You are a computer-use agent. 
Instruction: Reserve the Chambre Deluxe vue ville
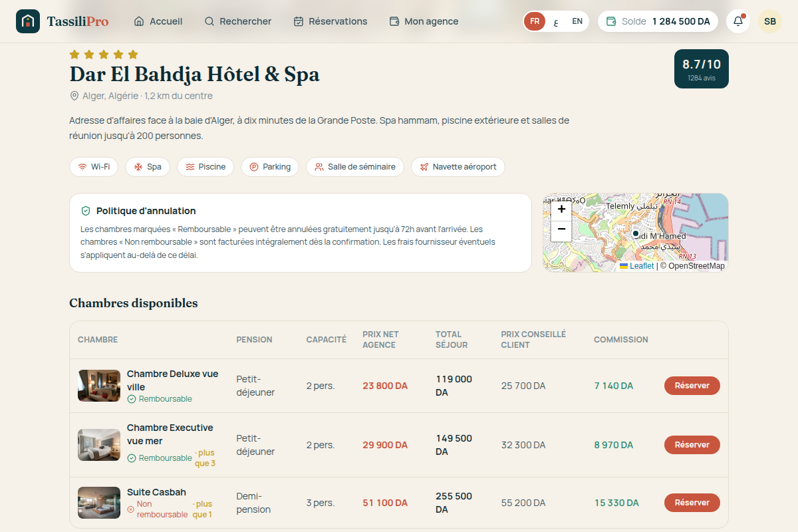click(x=692, y=386)
